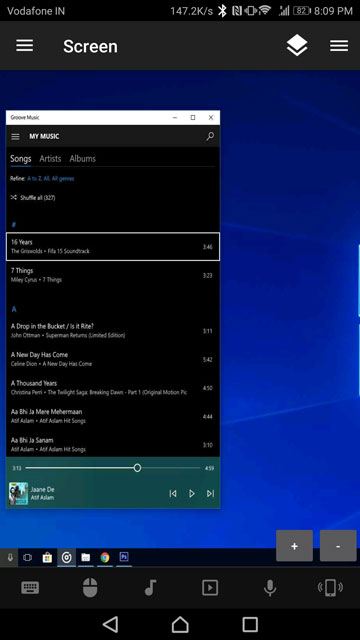The height and width of the screenshot is (640, 360).
Task: Open the music note control
Action: click(150, 588)
